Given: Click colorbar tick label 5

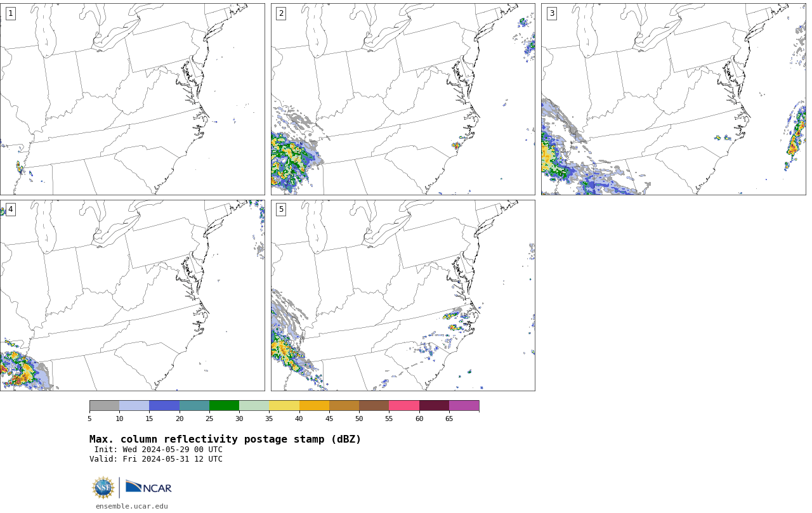Looking at the screenshot, I should click(89, 419).
